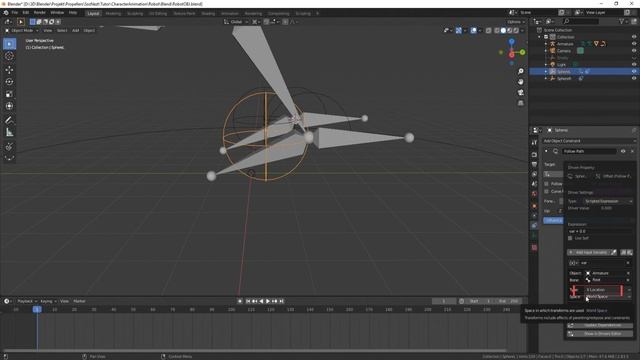This screenshot has width=640, height=360.
Task: Open the Window menu
Action: tap(57, 13)
